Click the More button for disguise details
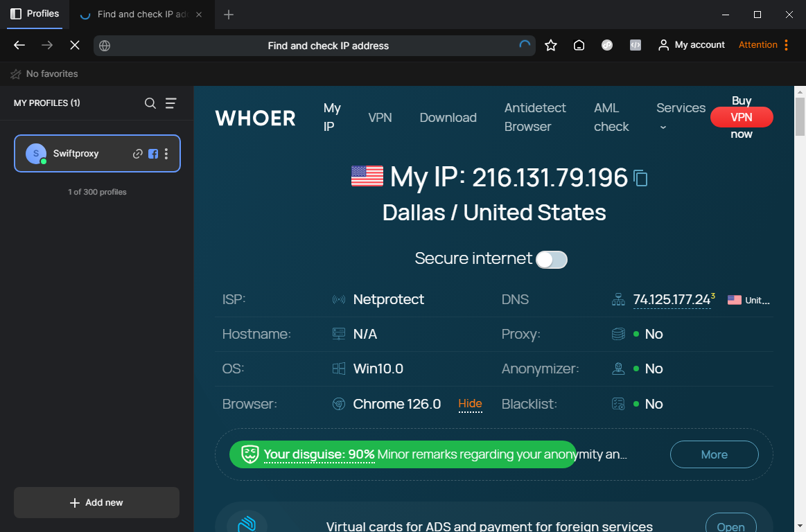 (x=714, y=454)
